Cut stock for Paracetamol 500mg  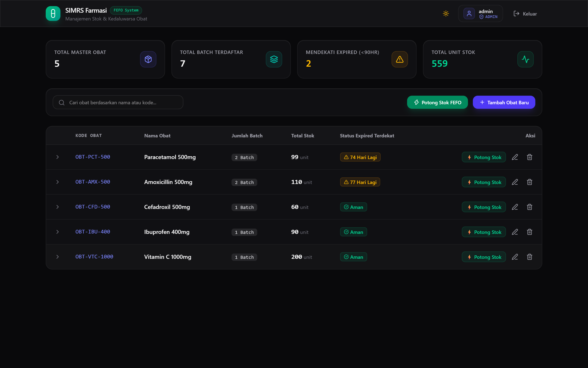pyautogui.click(x=484, y=157)
